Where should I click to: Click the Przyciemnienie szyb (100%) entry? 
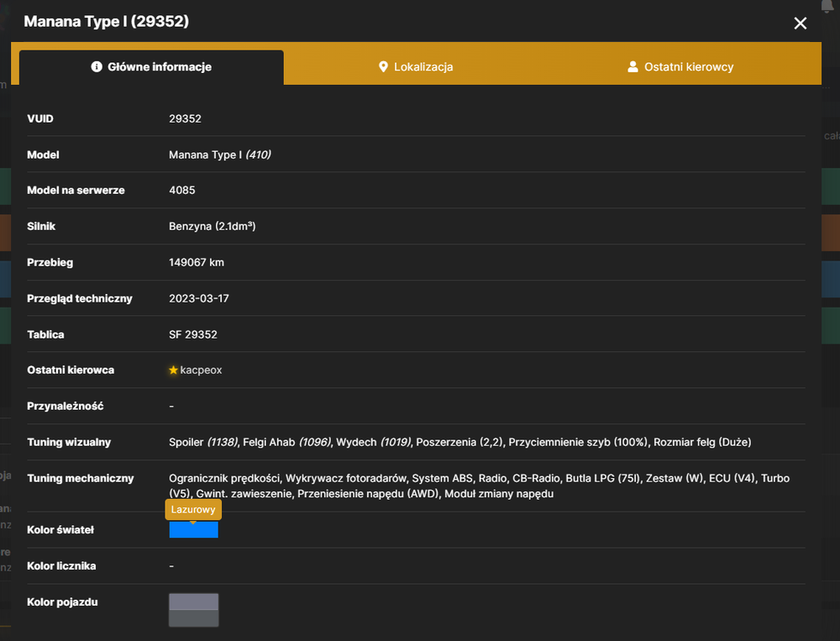tap(578, 442)
